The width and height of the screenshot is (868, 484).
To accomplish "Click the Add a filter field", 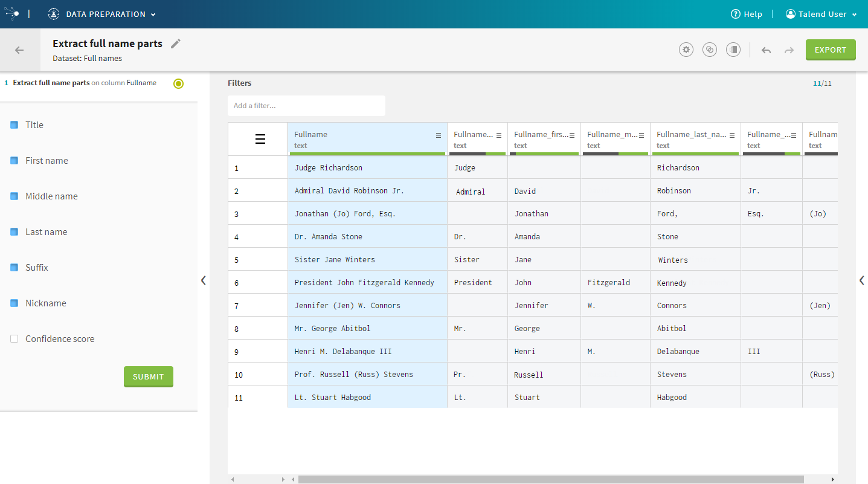I will coord(306,106).
